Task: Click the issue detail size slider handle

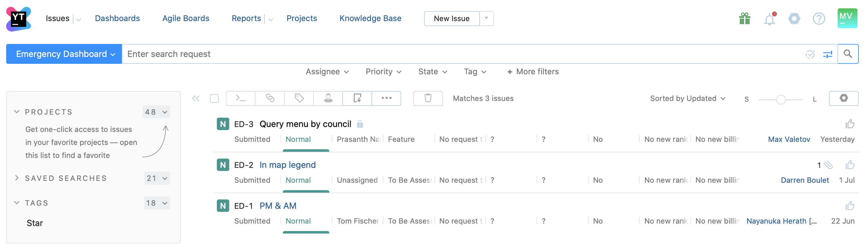Action: pyautogui.click(x=781, y=100)
